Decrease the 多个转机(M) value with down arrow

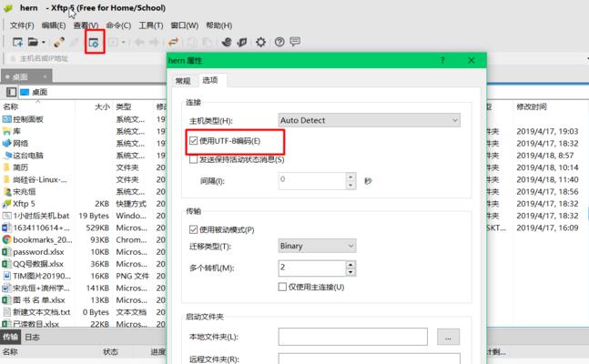pos(350,272)
